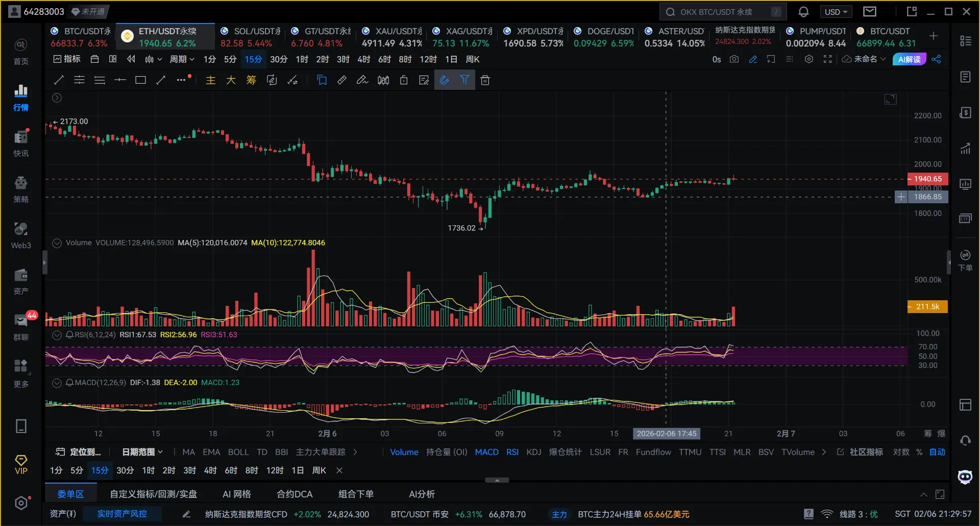This screenshot has height=526, width=980.
Task: Open customer support headset icon
Action: (x=965, y=440)
